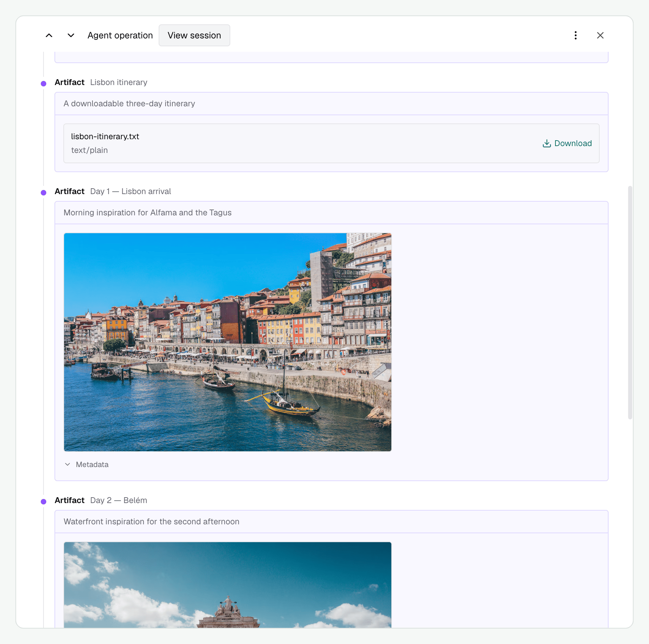Select the Lisbon itinerary timeline dot
Image resolution: width=649 pixels, height=644 pixels.
tap(44, 84)
